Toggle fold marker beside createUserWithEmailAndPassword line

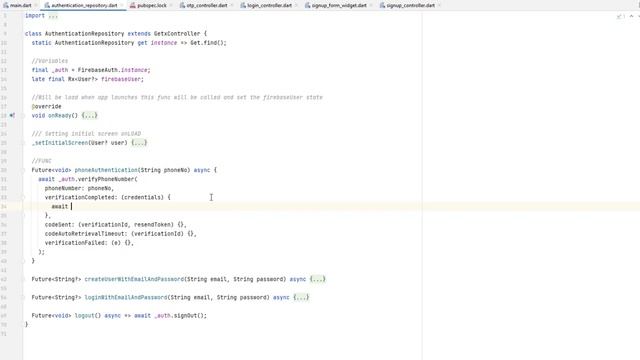[23, 279]
